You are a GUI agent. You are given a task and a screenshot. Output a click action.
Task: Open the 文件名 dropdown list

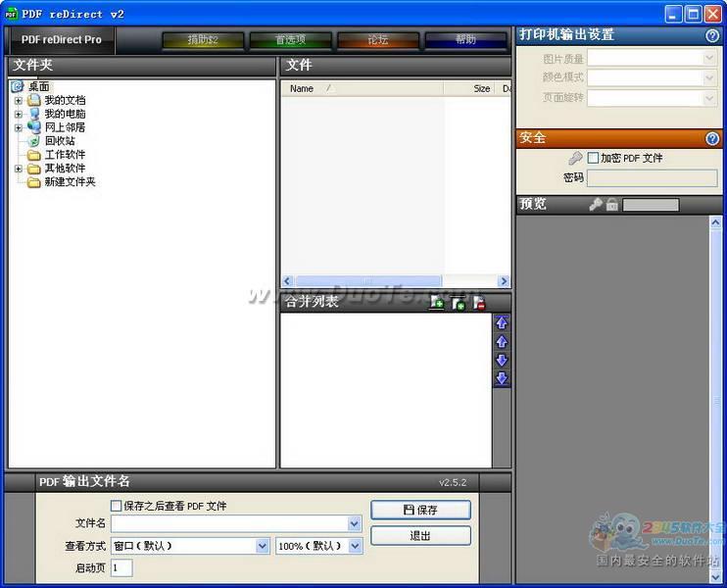pyautogui.click(x=355, y=524)
